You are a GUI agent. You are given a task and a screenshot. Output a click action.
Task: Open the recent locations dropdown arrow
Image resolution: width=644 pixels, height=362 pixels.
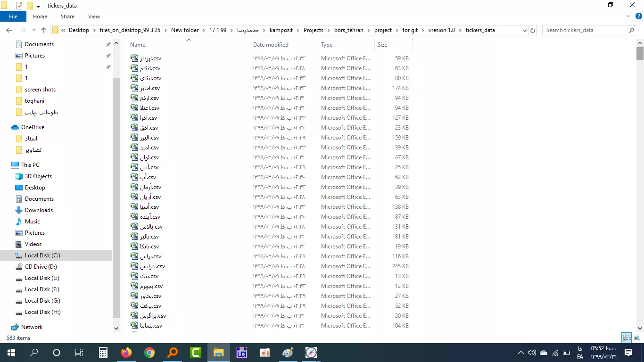[34, 30]
